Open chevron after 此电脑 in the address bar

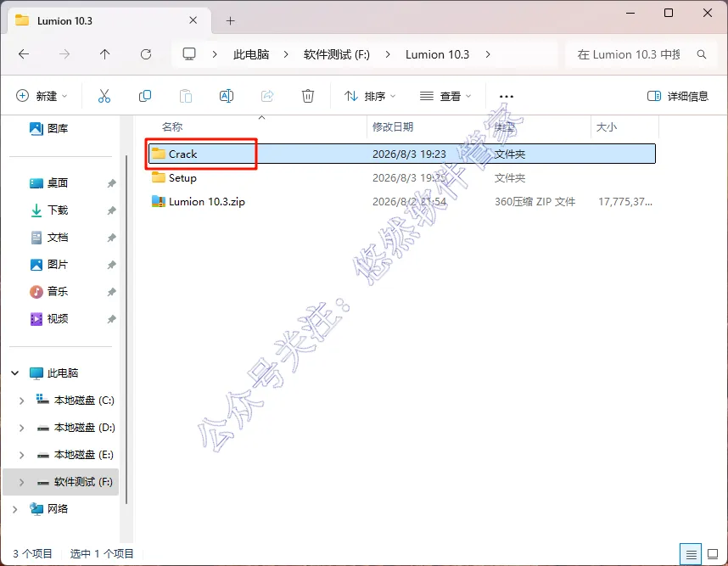(286, 54)
